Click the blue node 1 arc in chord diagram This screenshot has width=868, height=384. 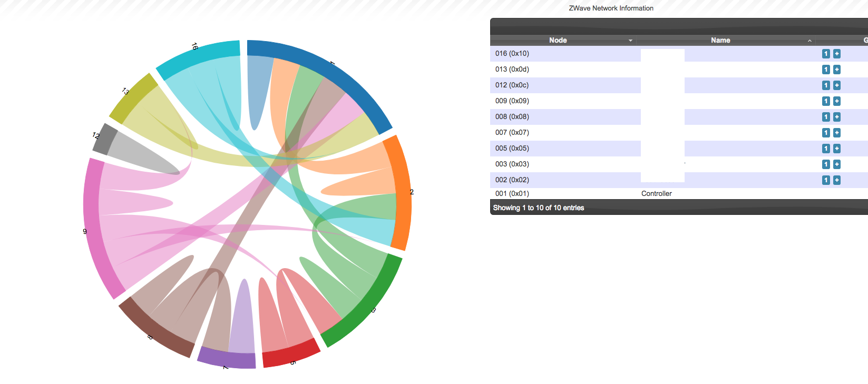[332, 73]
